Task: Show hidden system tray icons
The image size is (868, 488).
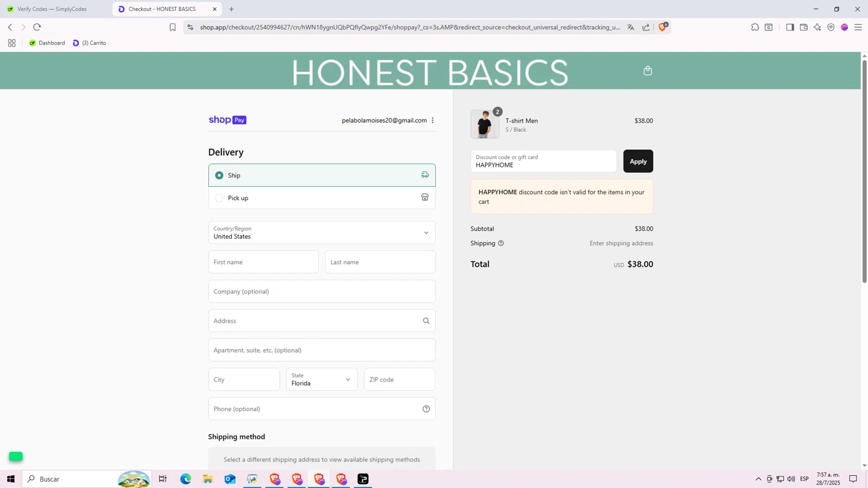Action: click(758, 479)
